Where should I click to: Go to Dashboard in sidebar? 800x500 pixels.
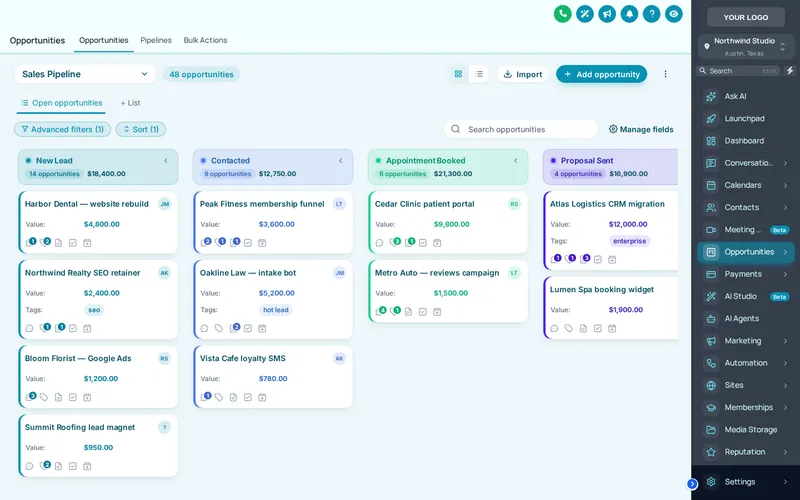pyautogui.click(x=746, y=141)
